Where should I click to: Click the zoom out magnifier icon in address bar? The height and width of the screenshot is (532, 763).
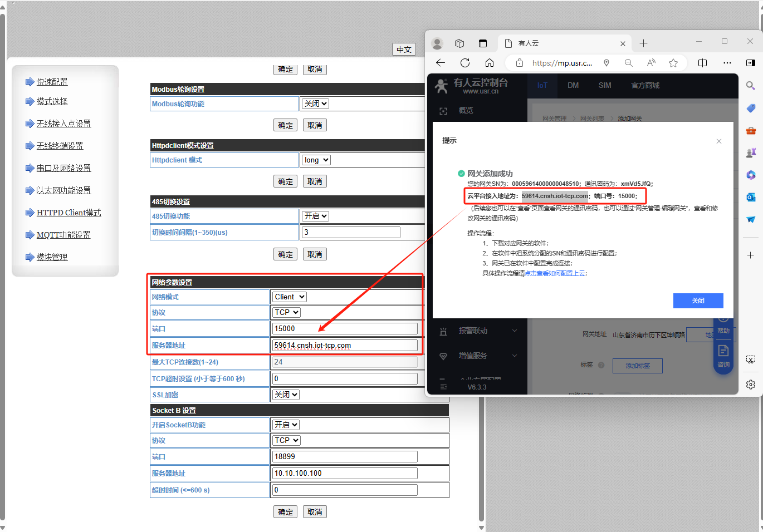point(629,63)
